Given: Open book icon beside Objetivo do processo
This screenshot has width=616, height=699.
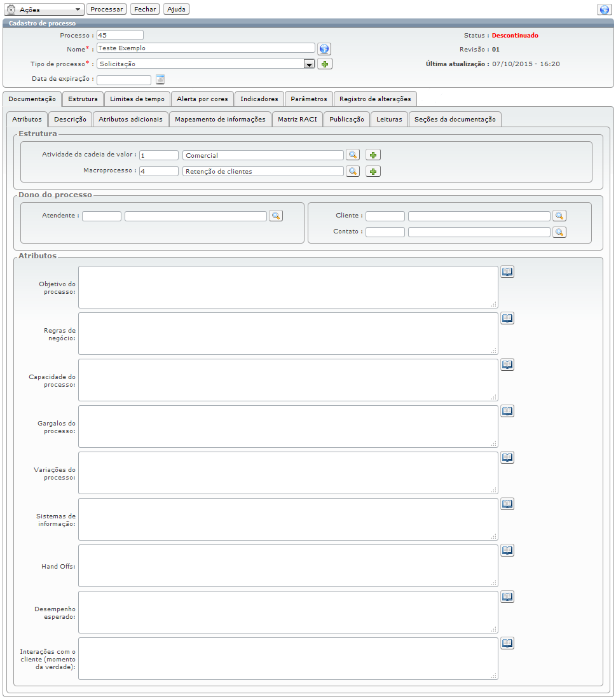Looking at the screenshot, I should (x=507, y=272).
